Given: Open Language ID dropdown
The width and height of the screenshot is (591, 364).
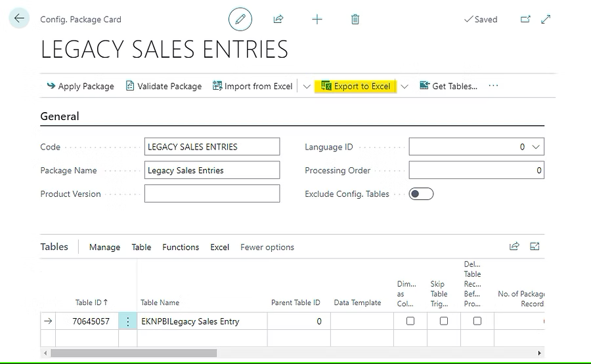Looking at the screenshot, I should (536, 147).
